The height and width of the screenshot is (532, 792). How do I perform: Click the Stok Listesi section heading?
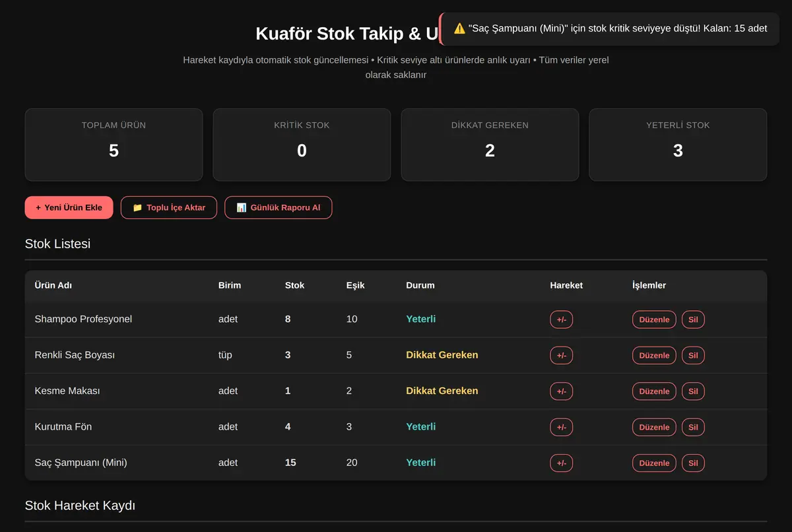(57, 244)
